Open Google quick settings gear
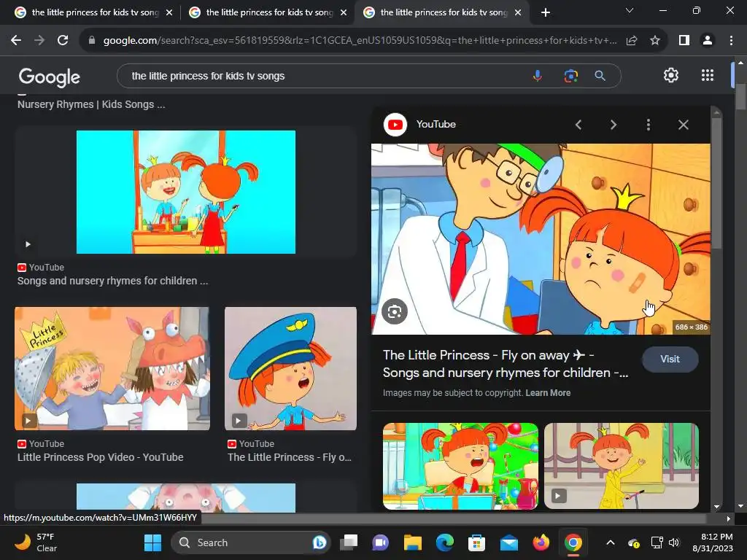Image resolution: width=747 pixels, height=560 pixels. [x=671, y=75]
